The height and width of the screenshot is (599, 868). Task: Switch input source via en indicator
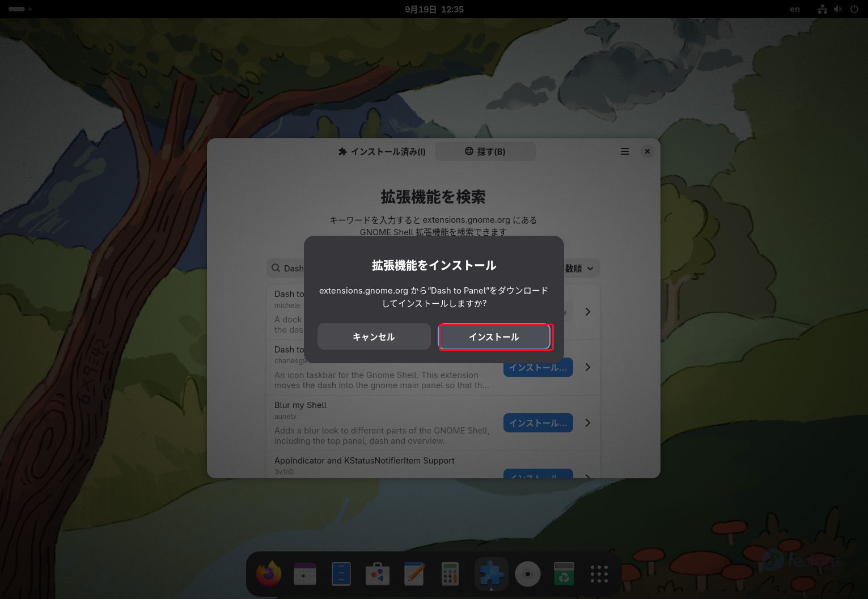coord(795,9)
